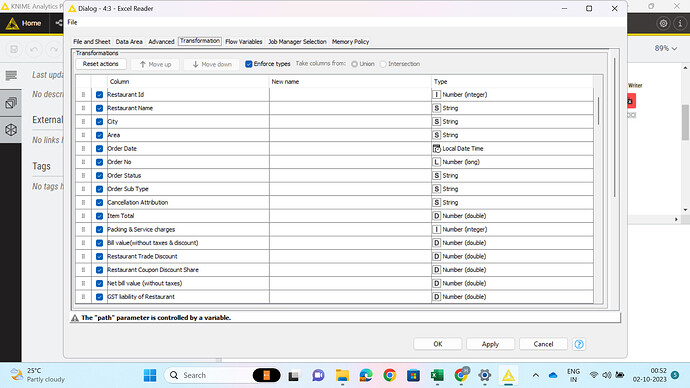This screenshot has height=388, width=690.
Task: Open type dropdown for City column
Action: pos(512,121)
